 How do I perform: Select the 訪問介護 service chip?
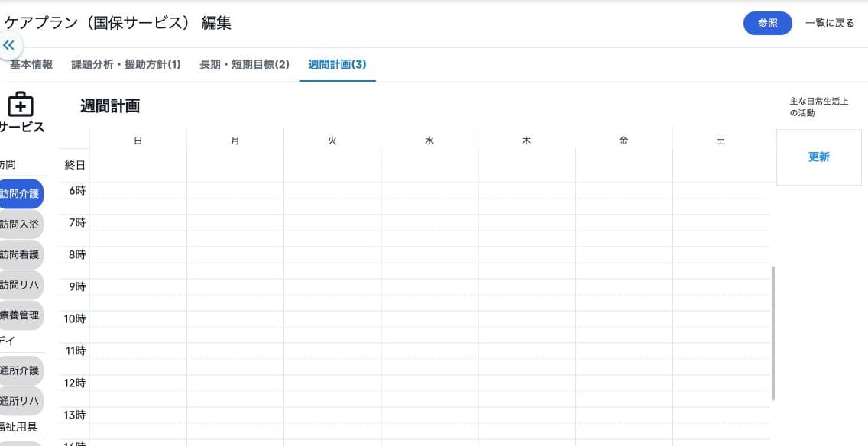21,194
